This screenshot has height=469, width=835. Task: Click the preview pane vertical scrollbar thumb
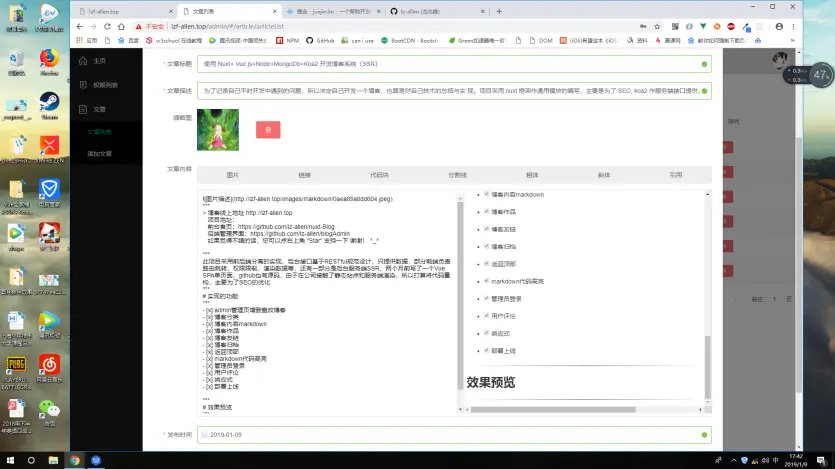[x=707, y=367]
